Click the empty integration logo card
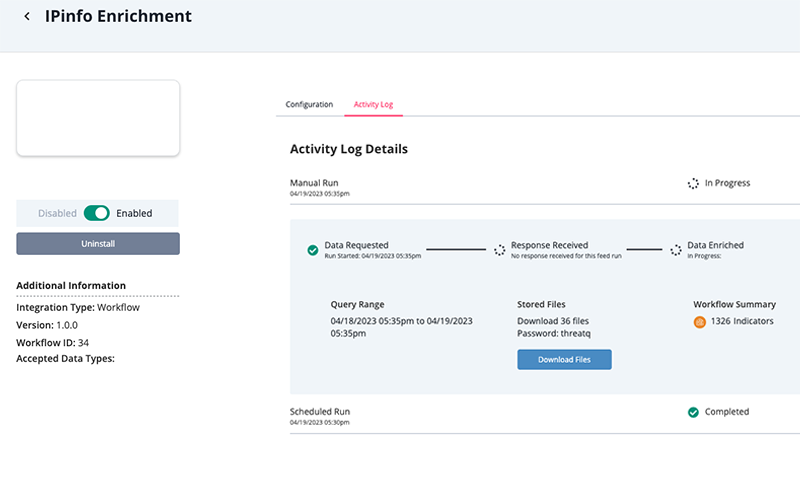The width and height of the screenshot is (800, 488). pyautogui.click(x=98, y=118)
